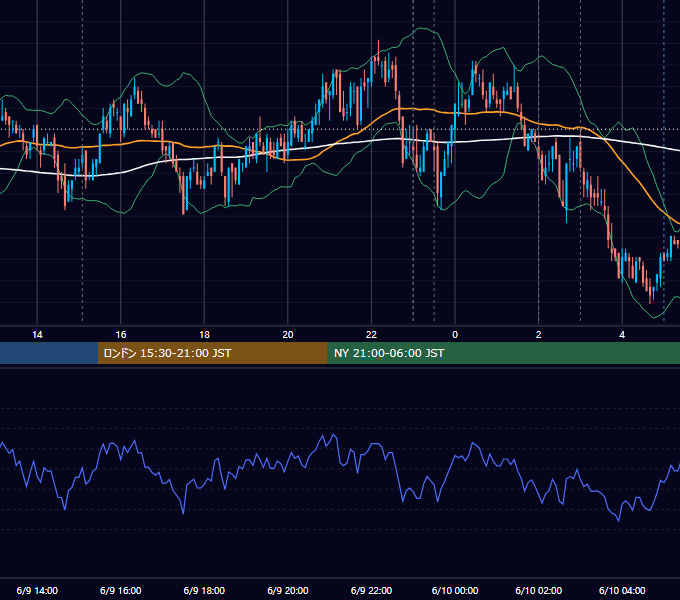Click the 6/9 16:00 date label
The image size is (680, 600).
tap(121, 590)
